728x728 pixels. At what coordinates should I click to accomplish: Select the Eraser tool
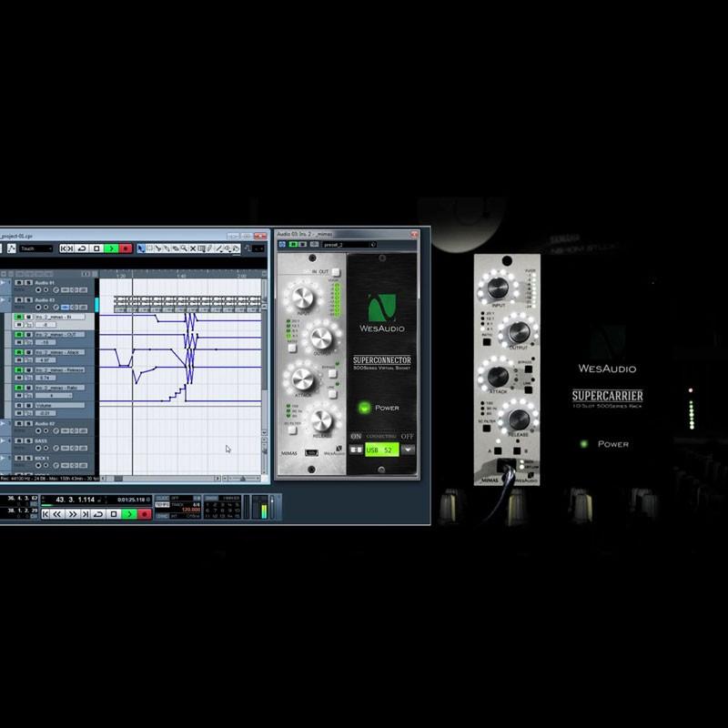175,248
